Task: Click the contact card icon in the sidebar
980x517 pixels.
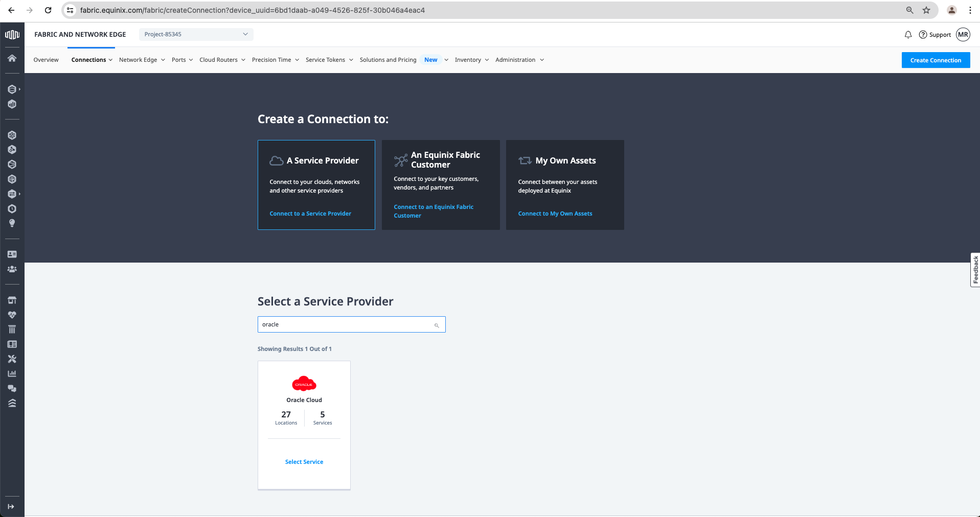Action: point(12,254)
